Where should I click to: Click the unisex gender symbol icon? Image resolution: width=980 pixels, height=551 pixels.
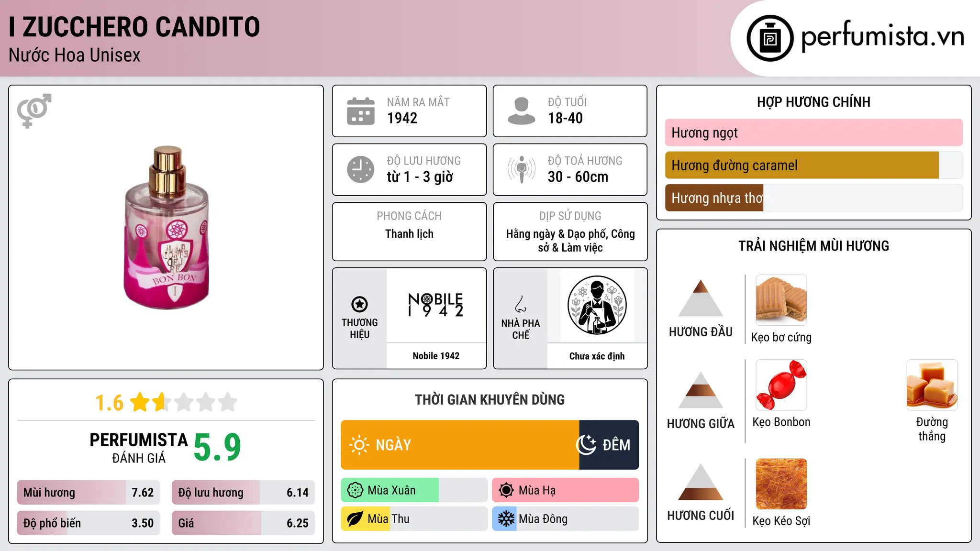34,110
